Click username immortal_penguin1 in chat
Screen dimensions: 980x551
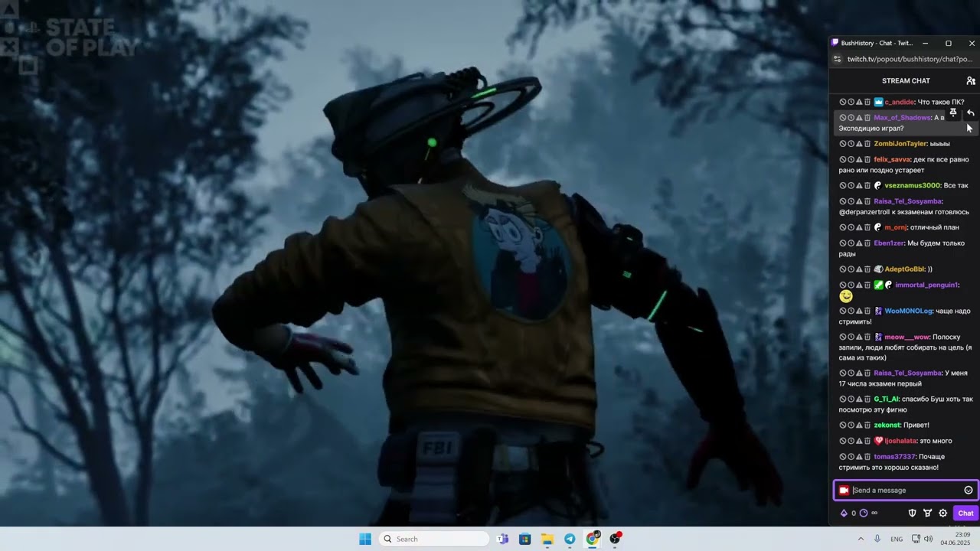[926, 285]
